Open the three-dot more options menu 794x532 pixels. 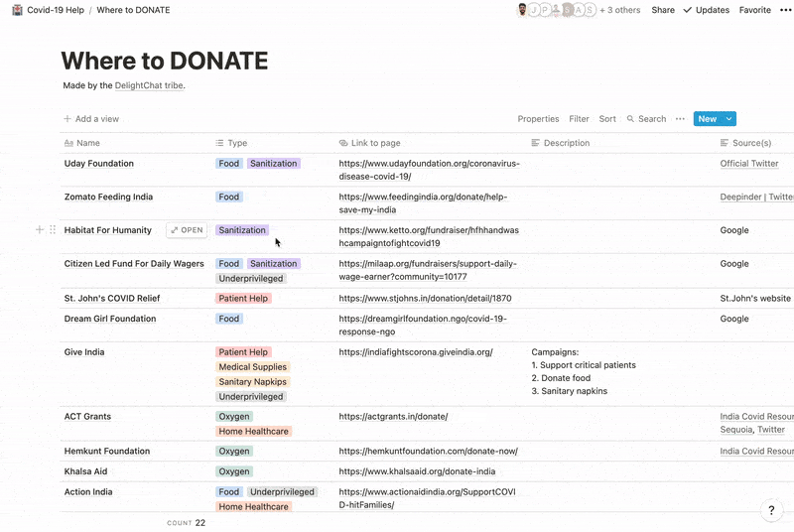[x=680, y=119]
